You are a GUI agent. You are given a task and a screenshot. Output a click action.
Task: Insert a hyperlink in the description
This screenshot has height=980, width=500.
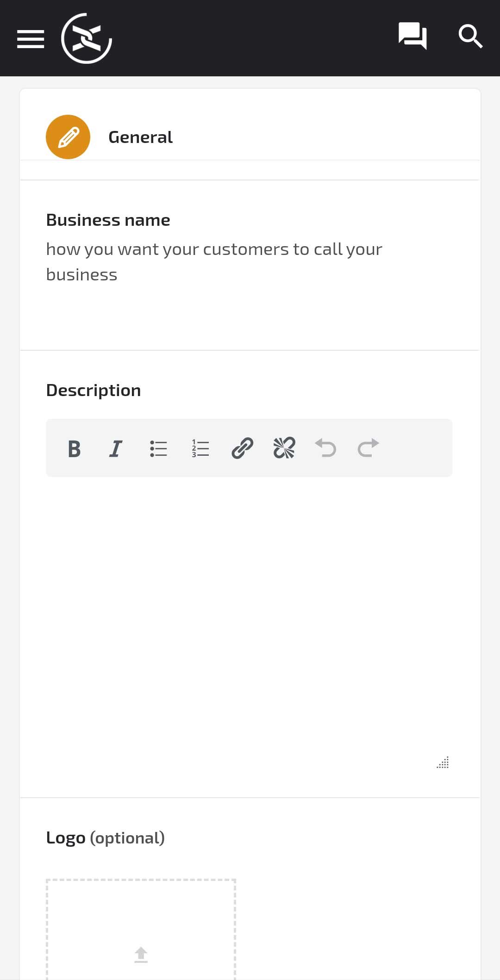click(x=242, y=448)
